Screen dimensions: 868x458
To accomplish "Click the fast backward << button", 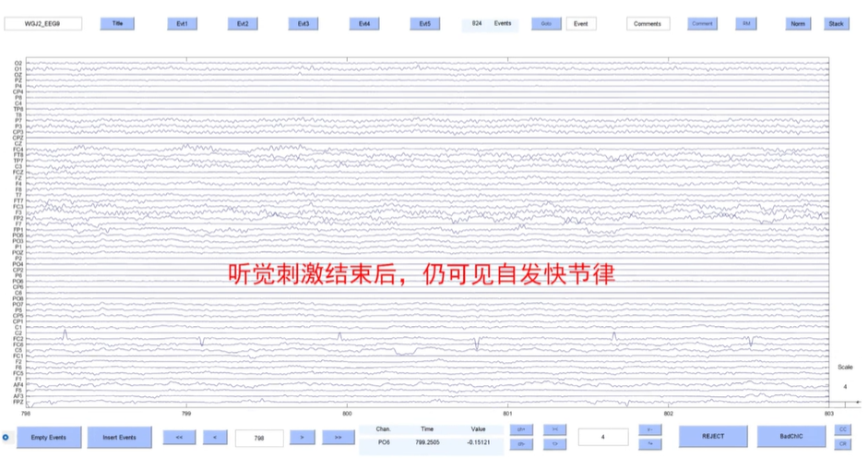I will 179,437.
